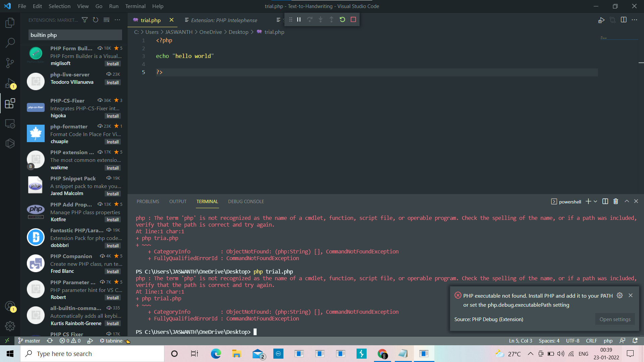Viewport: 644px width, 362px height.
Task: Close the trial.php editor tab
Action: (x=171, y=20)
